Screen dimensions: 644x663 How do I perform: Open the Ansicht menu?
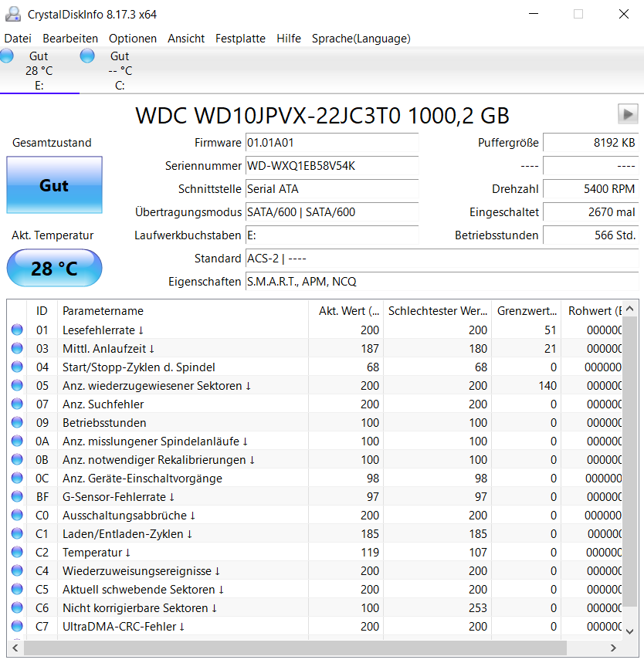186,39
